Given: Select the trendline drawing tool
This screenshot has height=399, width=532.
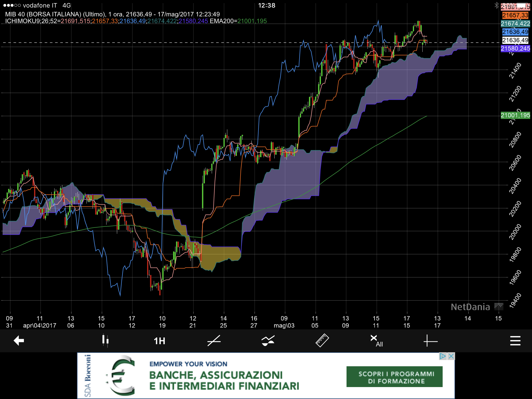Looking at the screenshot, I should (x=214, y=341).
